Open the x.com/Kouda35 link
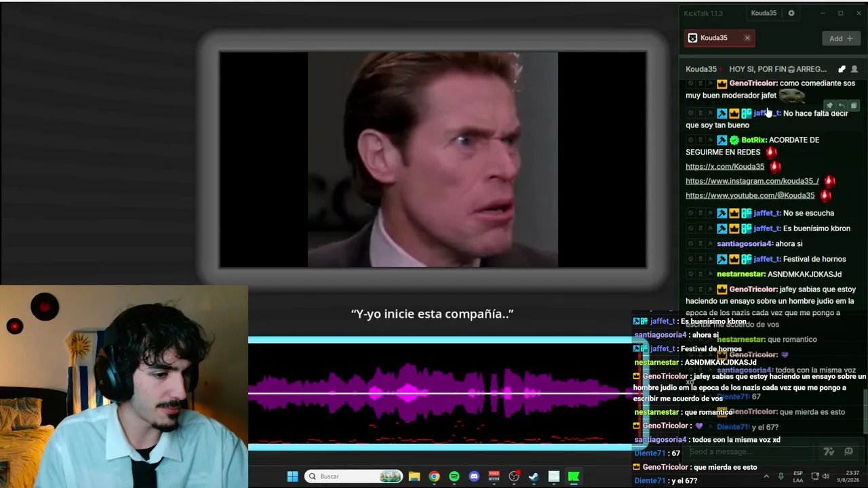Viewport: 868px width, 488px height. pos(725,167)
